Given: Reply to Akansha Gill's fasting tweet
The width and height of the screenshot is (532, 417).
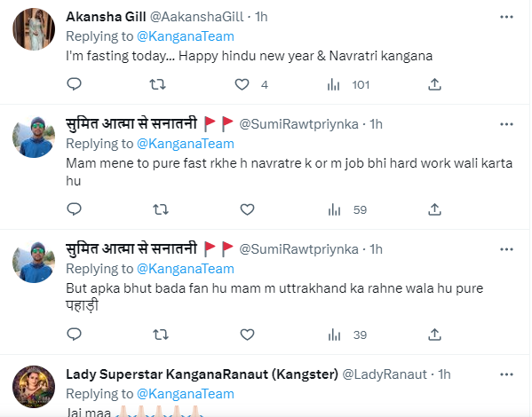Looking at the screenshot, I should 74,84.
